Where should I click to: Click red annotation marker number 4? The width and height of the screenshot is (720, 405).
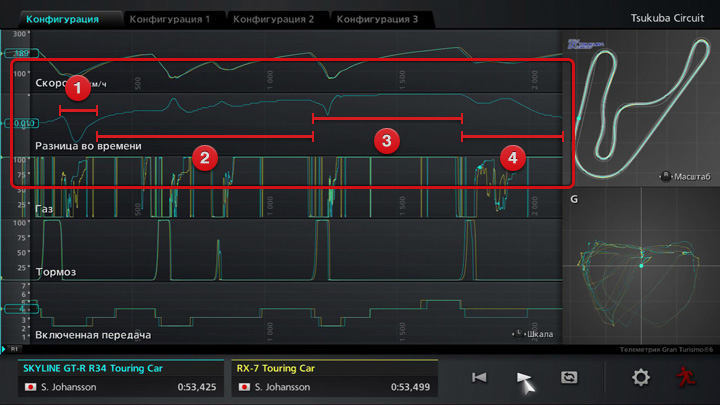tap(511, 157)
